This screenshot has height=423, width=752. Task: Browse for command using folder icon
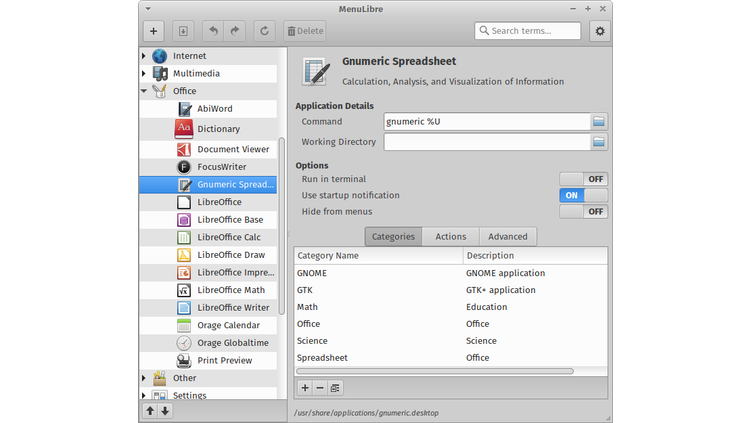point(599,121)
